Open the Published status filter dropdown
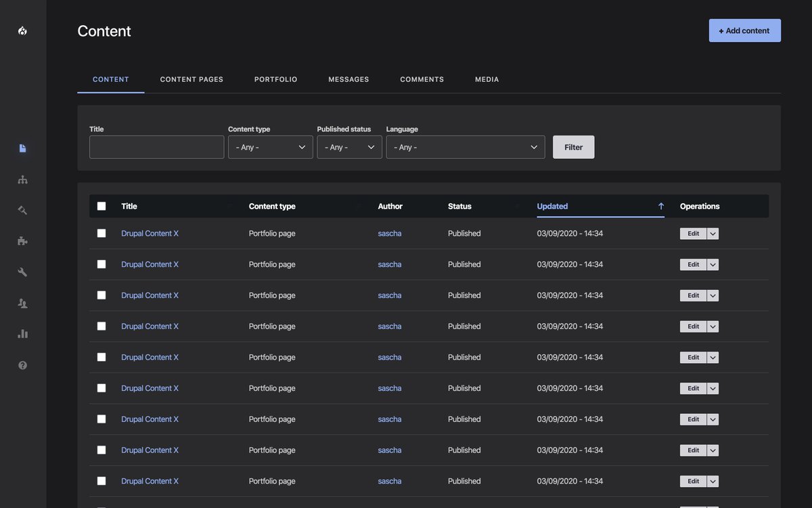This screenshot has width=812, height=508. tap(349, 147)
